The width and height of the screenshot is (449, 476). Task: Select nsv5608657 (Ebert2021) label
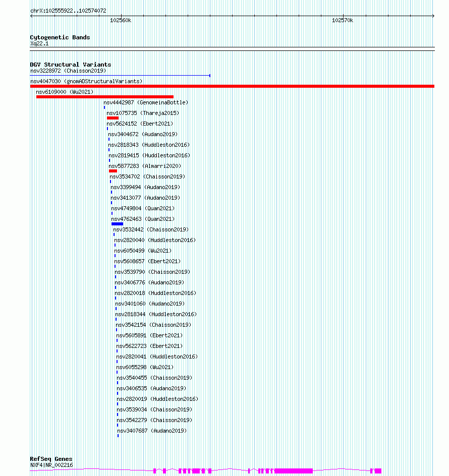147,261
